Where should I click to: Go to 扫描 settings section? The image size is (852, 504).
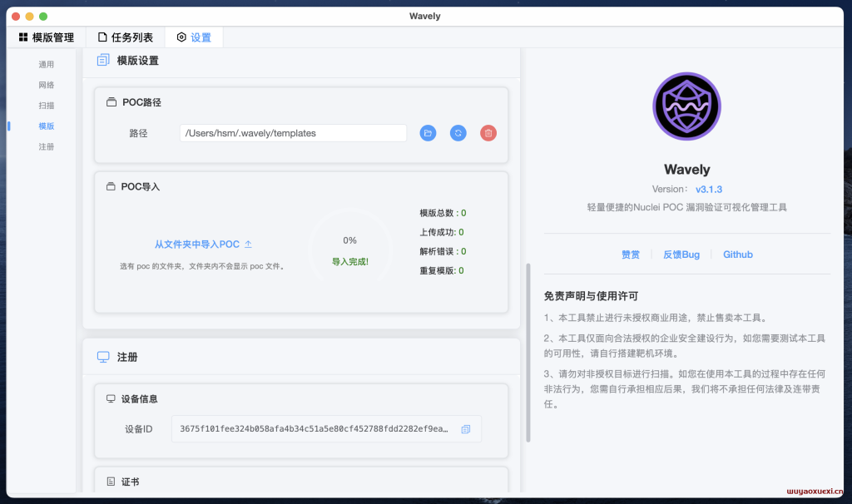[x=47, y=106]
